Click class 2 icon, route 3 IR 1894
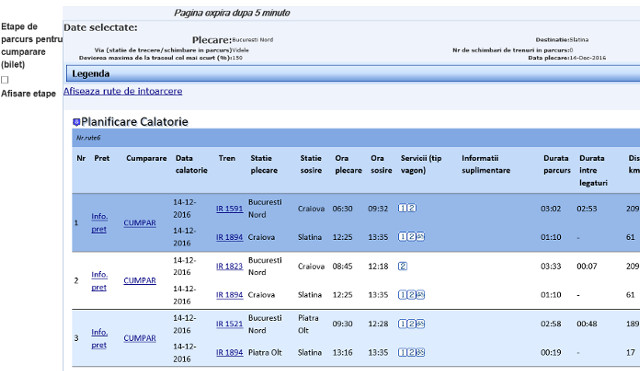 coord(411,352)
